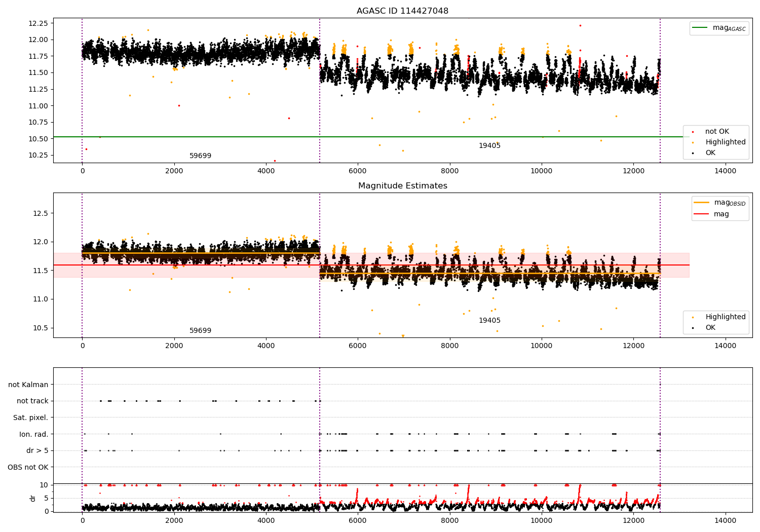Click the 'Sat. pixel.' row label

pos(30,418)
